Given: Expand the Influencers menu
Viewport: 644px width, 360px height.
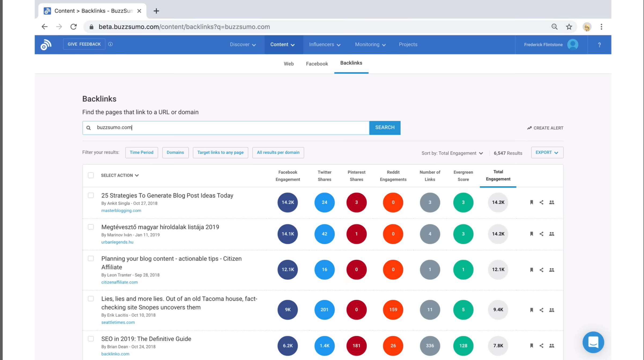Looking at the screenshot, I should 325,44.
